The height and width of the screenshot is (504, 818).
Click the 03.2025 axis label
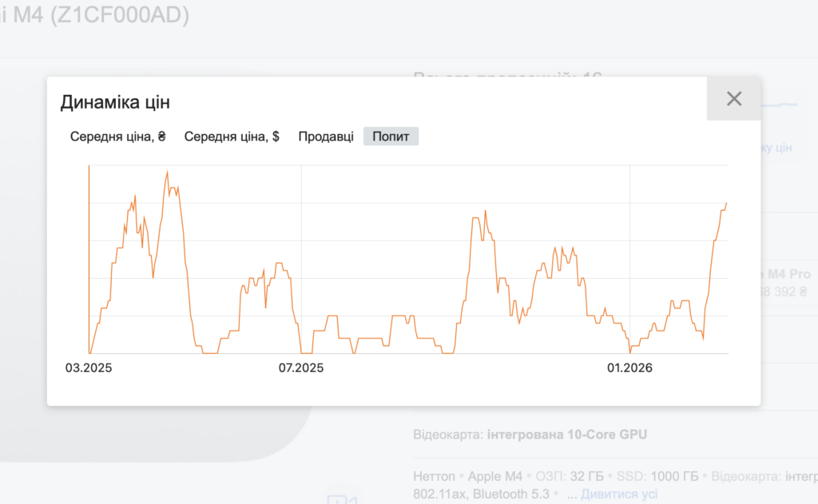click(89, 368)
